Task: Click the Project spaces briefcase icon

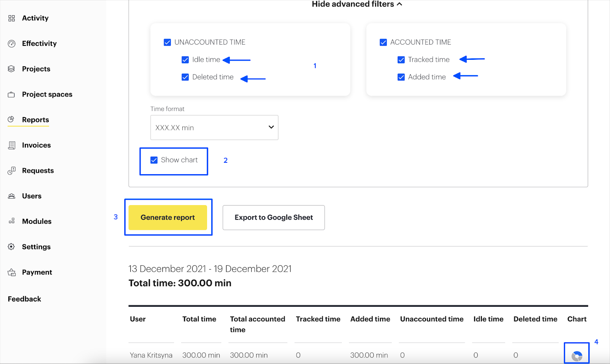Action: tap(11, 95)
